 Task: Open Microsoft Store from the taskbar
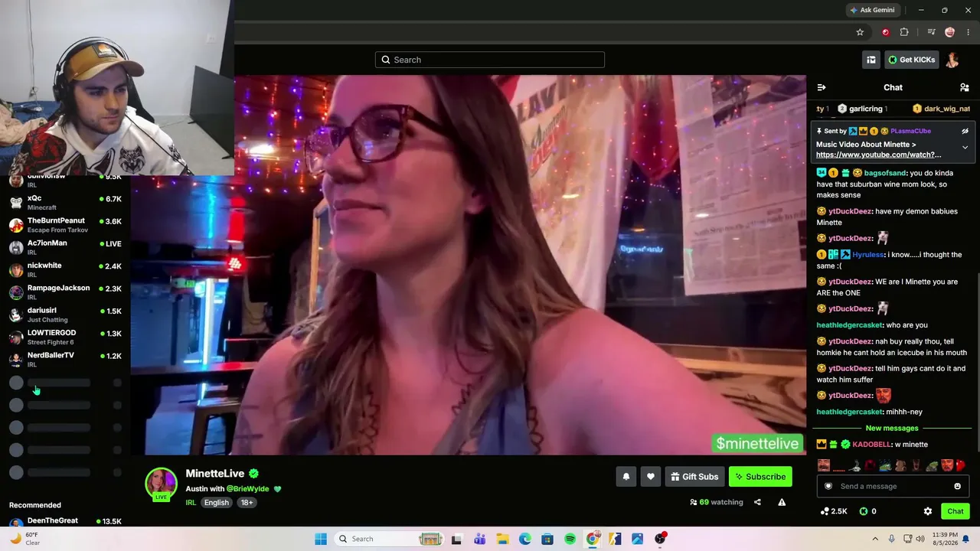547,539
